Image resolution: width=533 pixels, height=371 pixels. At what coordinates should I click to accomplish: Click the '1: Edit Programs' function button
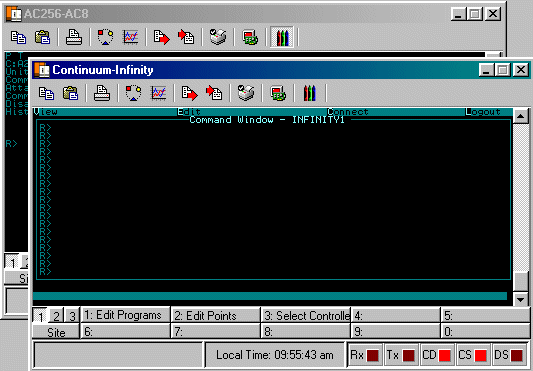coord(125,315)
